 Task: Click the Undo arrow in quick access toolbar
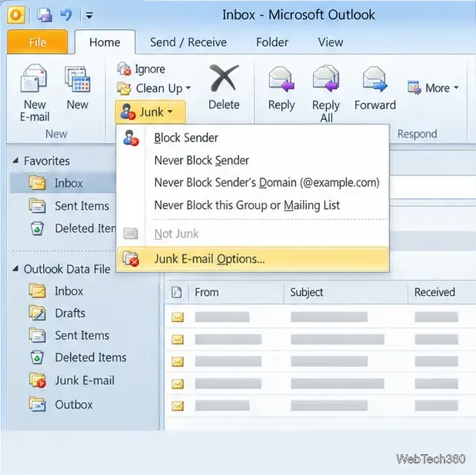click(66, 15)
